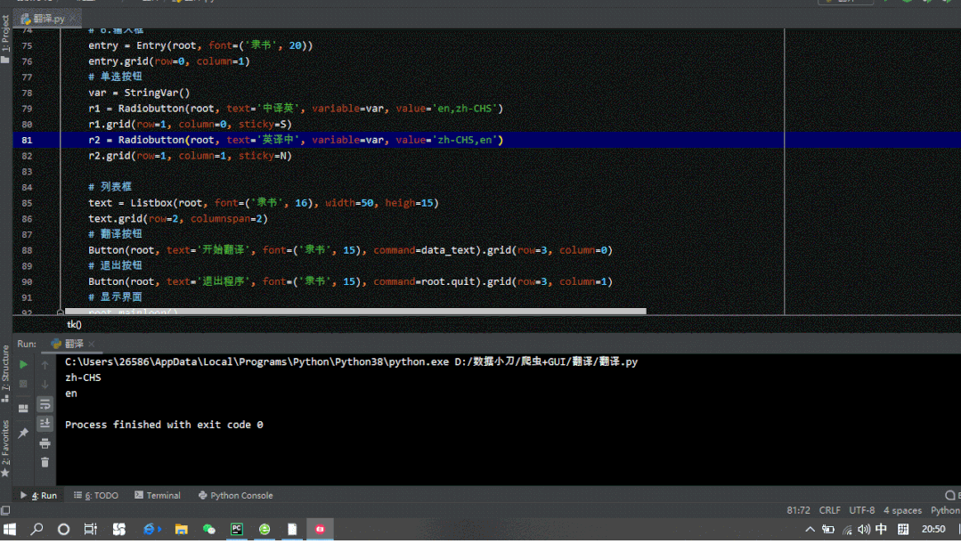This screenshot has width=961, height=560.
Task: Switch to the Terminal tab
Action: pyautogui.click(x=158, y=495)
